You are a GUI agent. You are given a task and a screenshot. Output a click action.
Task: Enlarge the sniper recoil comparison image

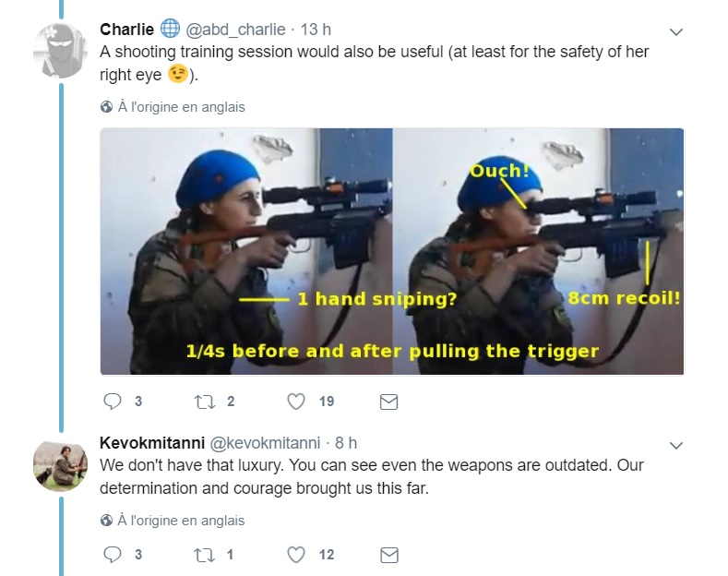[392, 251]
